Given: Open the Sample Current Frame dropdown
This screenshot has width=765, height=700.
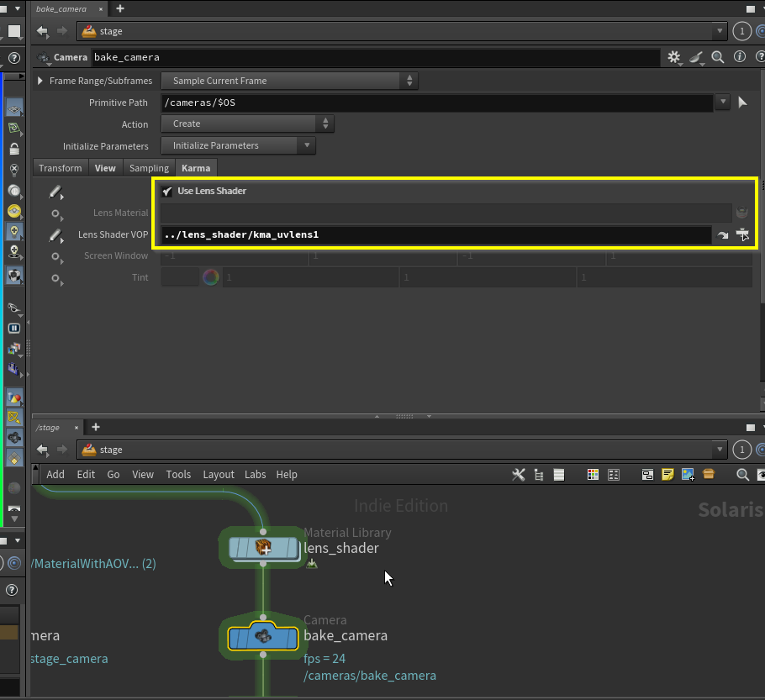Looking at the screenshot, I should [x=289, y=81].
